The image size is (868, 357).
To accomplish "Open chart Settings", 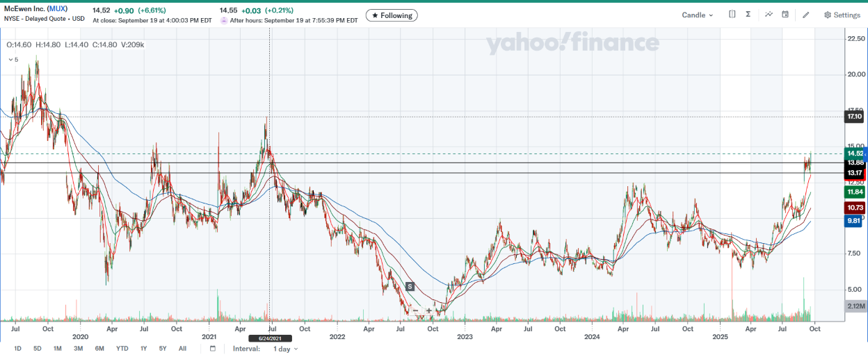I will (x=842, y=15).
